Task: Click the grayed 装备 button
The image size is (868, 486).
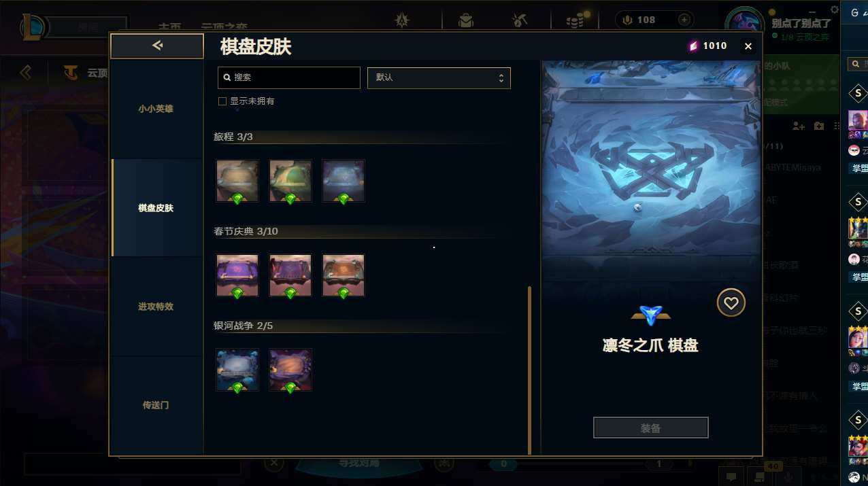Action: pos(651,428)
